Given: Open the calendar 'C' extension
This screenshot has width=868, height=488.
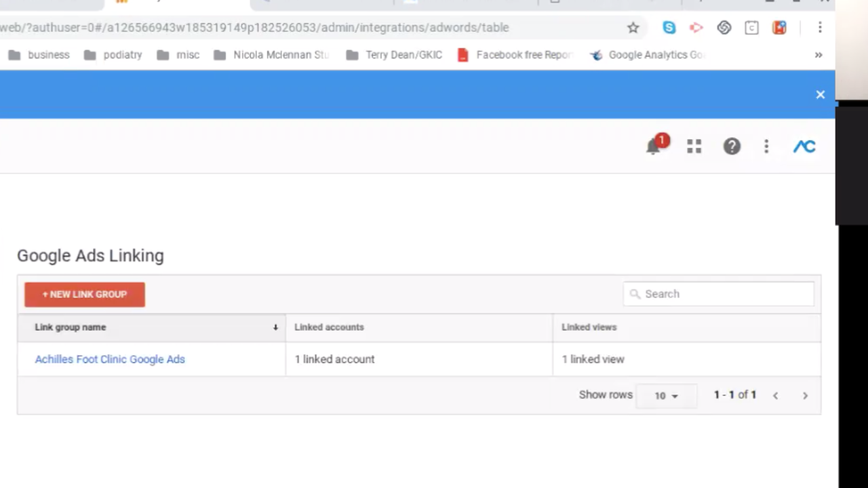Looking at the screenshot, I should [x=751, y=28].
